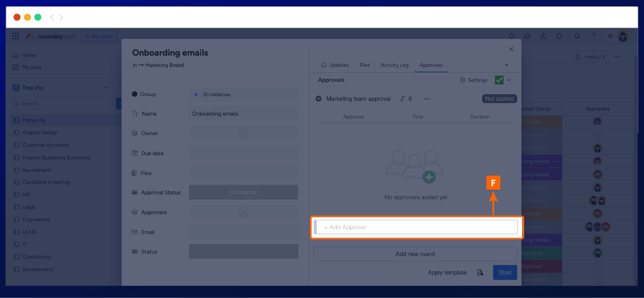Open the help question mark icon
The width and height of the screenshot is (644, 298).
click(x=594, y=36)
